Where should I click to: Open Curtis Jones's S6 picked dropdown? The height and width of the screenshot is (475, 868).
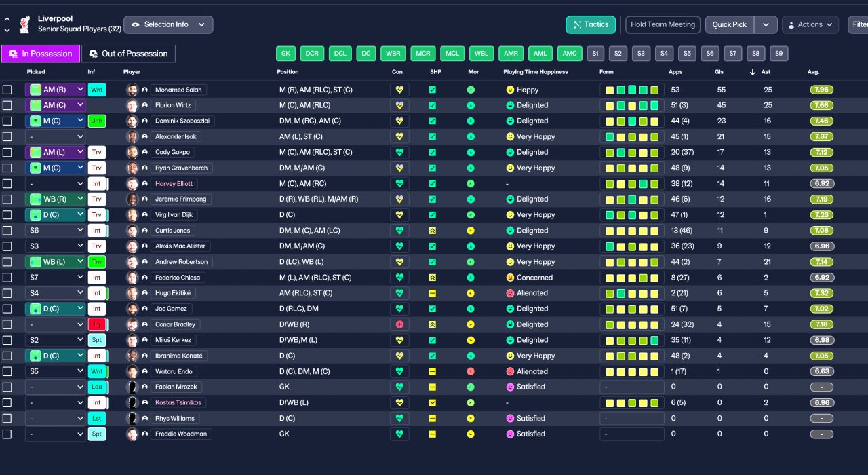pyautogui.click(x=56, y=231)
